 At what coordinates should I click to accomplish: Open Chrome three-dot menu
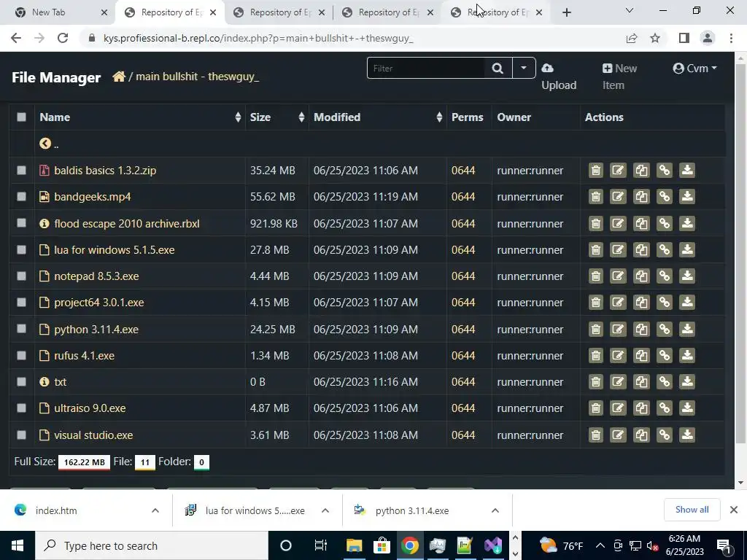click(x=731, y=38)
